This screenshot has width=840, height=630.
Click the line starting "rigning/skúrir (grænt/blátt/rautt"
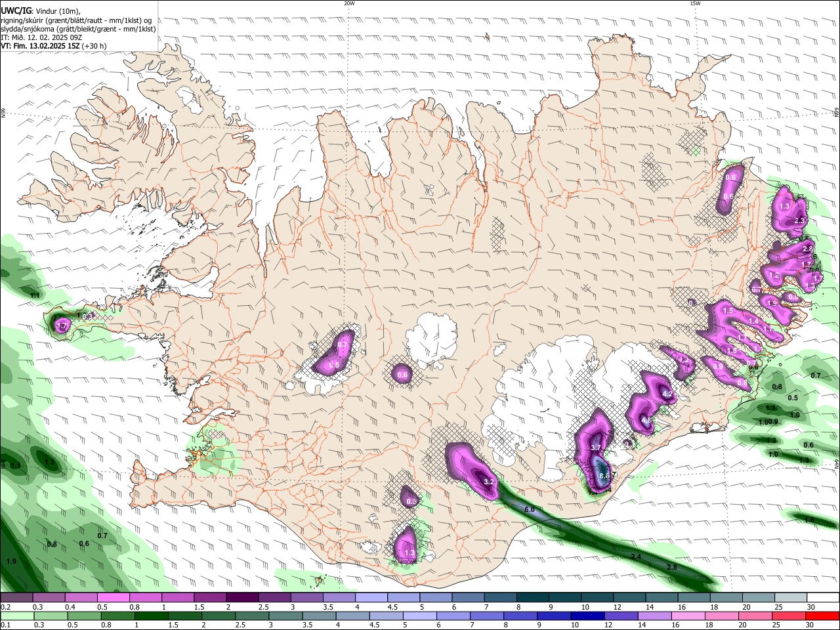click(x=76, y=20)
